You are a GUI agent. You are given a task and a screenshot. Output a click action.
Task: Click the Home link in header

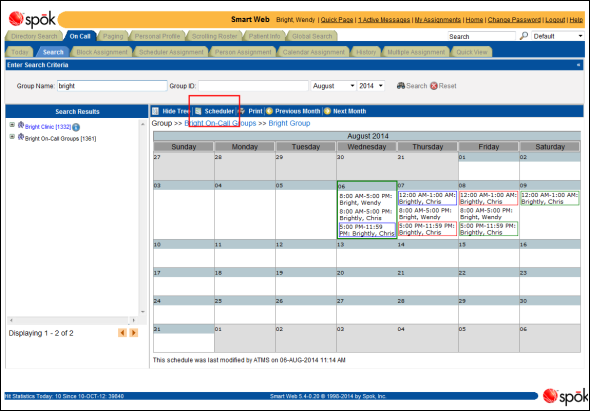[474, 20]
